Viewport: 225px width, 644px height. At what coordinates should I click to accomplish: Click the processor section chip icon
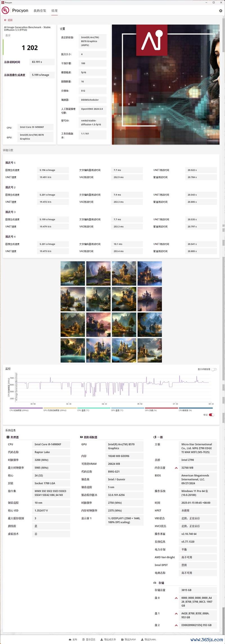click(8, 437)
